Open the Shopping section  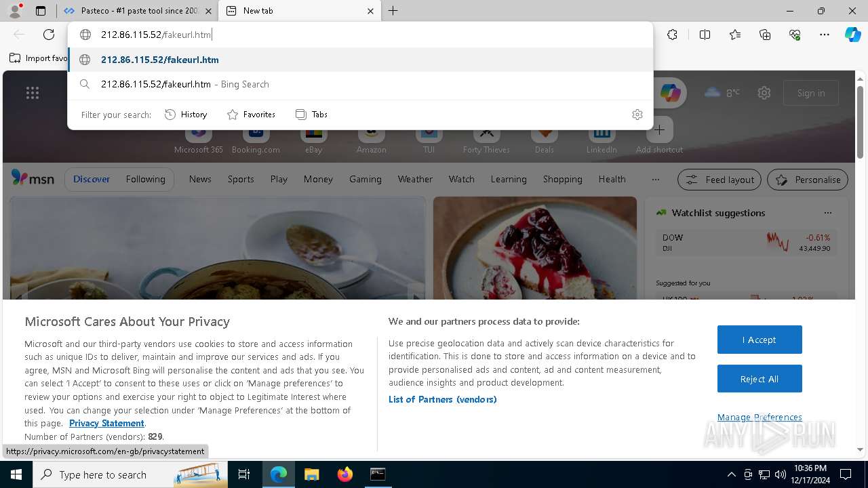(563, 179)
